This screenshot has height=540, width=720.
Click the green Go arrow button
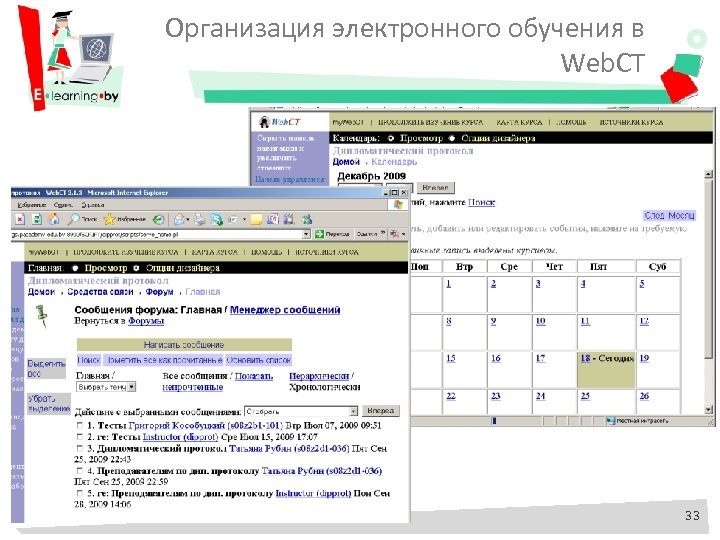320,234
